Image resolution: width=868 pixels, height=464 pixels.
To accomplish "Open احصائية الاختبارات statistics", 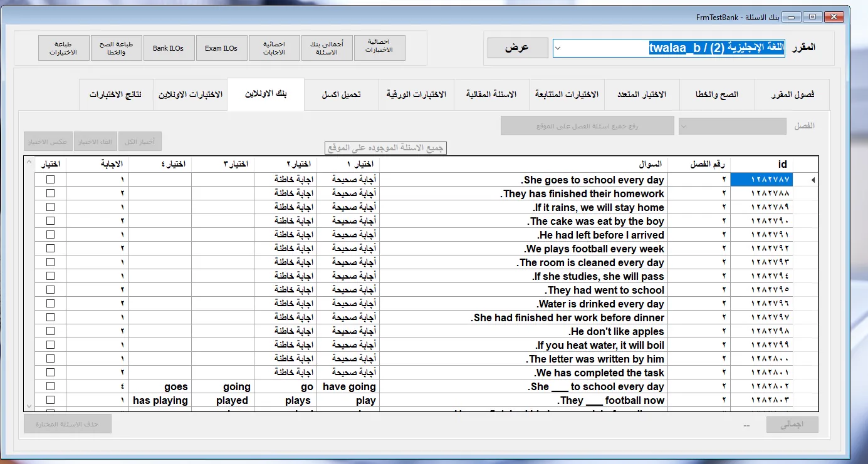I will (x=380, y=48).
